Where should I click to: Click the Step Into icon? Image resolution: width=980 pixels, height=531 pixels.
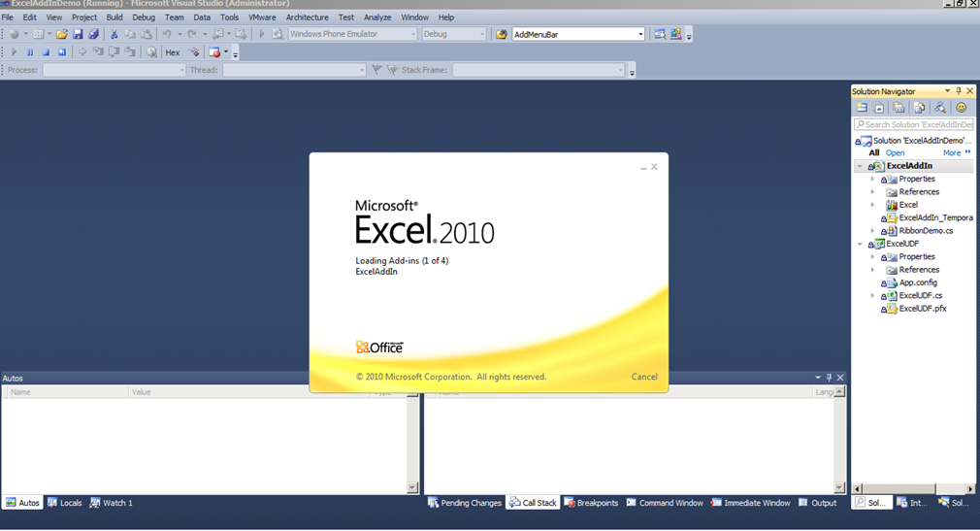tap(98, 52)
